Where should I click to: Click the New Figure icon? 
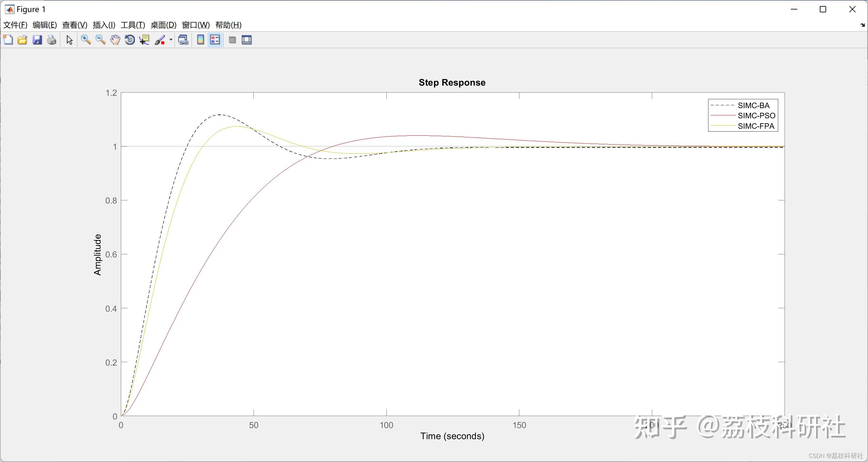pos(8,40)
